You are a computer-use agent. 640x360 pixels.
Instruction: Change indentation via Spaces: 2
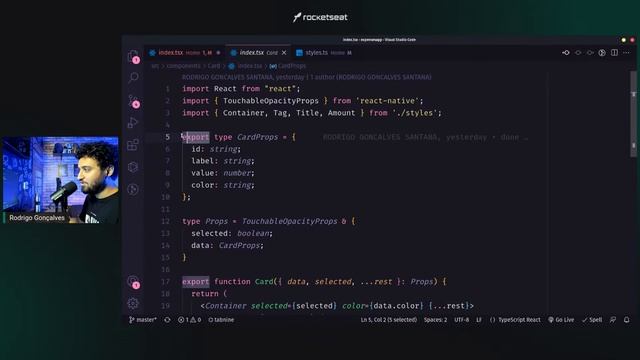click(435, 320)
